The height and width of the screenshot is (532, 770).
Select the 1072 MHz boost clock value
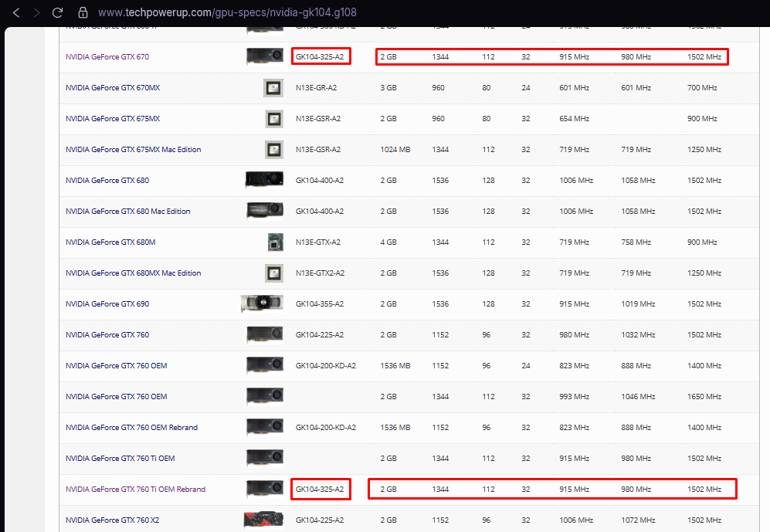click(638, 520)
